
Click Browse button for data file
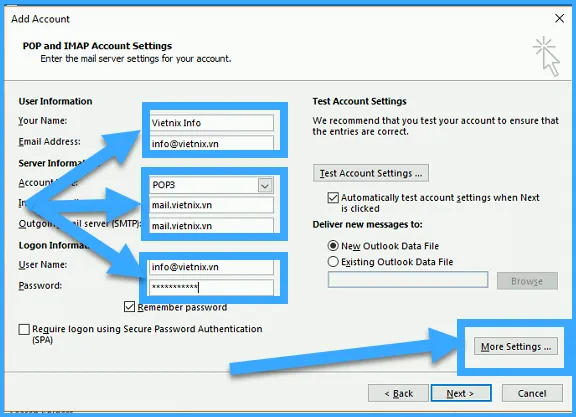click(527, 281)
